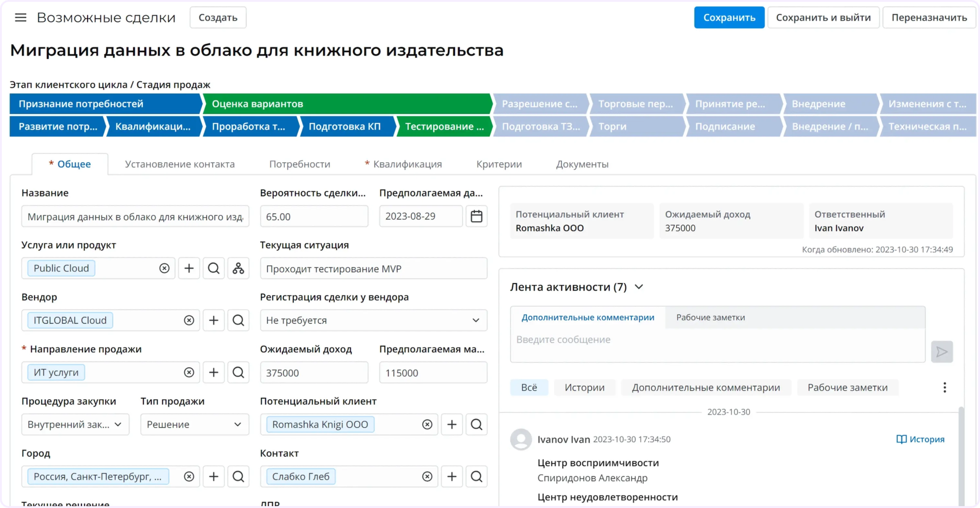Search sales direction with magnifier icon
The height and width of the screenshot is (508, 980).
coord(238,372)
